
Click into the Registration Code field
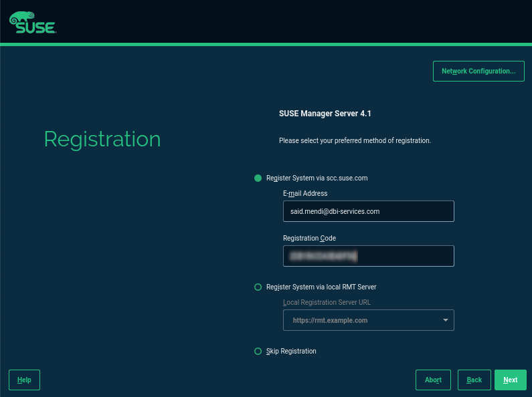pyautogui.click(x=369, y=256)
